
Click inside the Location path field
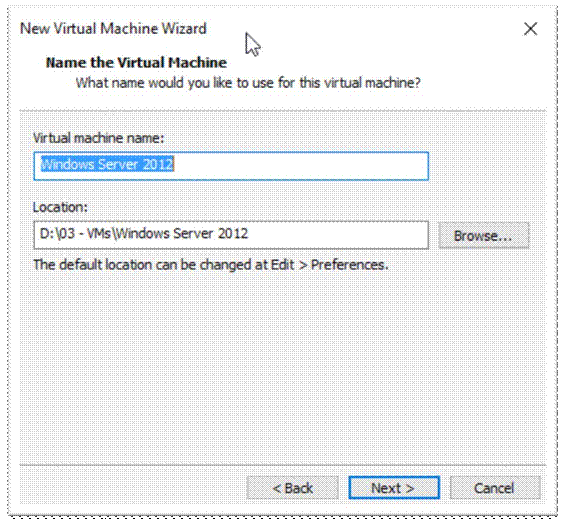click(x=231, y=235)
